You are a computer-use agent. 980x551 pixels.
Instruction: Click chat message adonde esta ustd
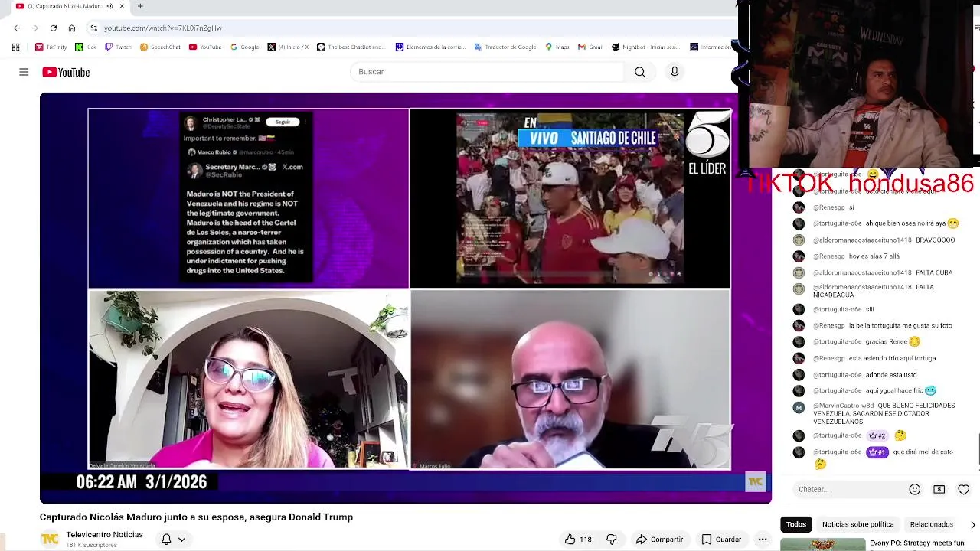tap(891, 375)
